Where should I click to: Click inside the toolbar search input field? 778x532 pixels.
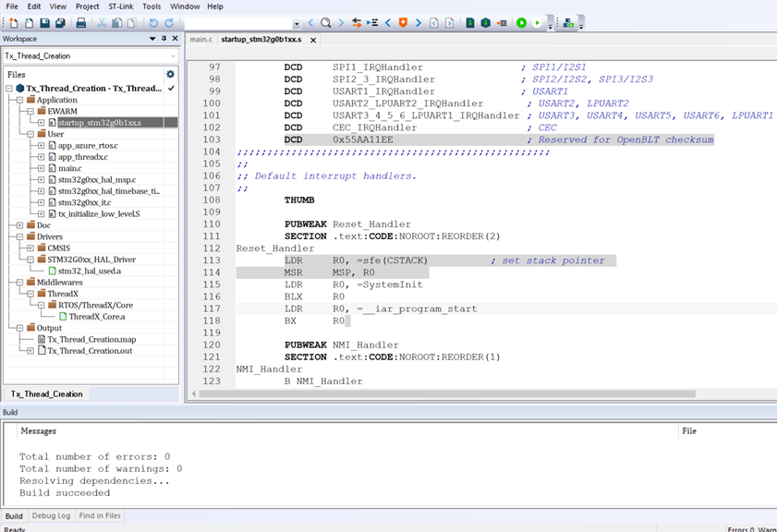(x=238, y=23)
